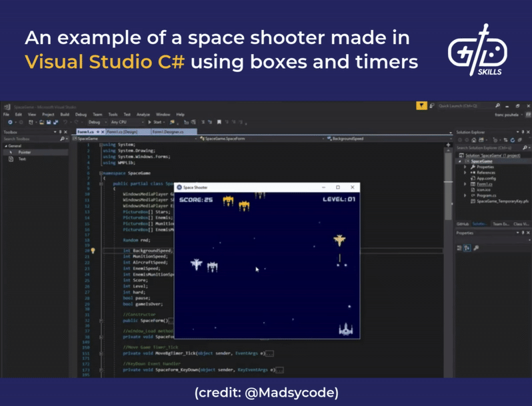Select the Pointer item in Toolbox
The height and width of the screenshot is (406, 532).
coord(35,152)
